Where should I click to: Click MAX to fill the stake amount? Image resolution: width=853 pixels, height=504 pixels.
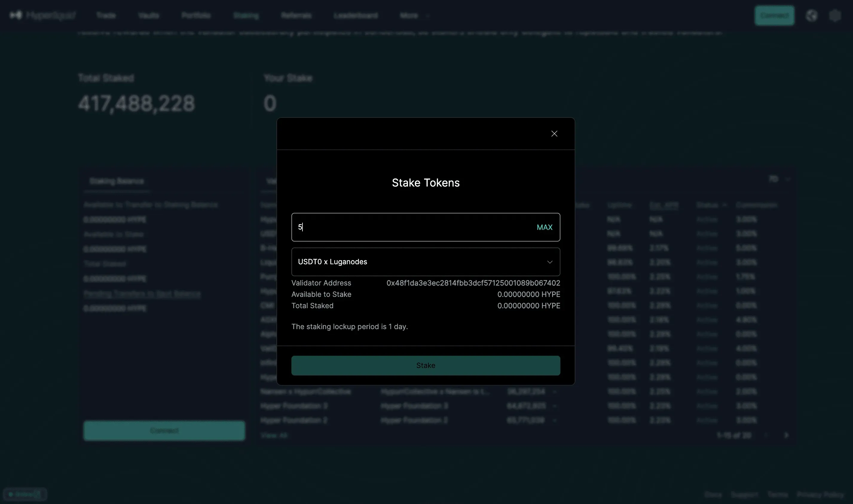pos(544,227)
